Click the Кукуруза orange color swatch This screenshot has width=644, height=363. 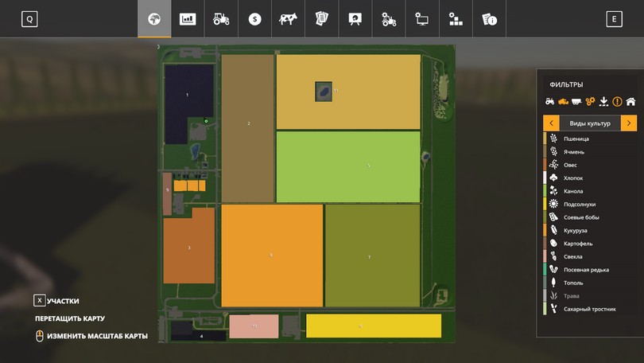tap(545, 231)
